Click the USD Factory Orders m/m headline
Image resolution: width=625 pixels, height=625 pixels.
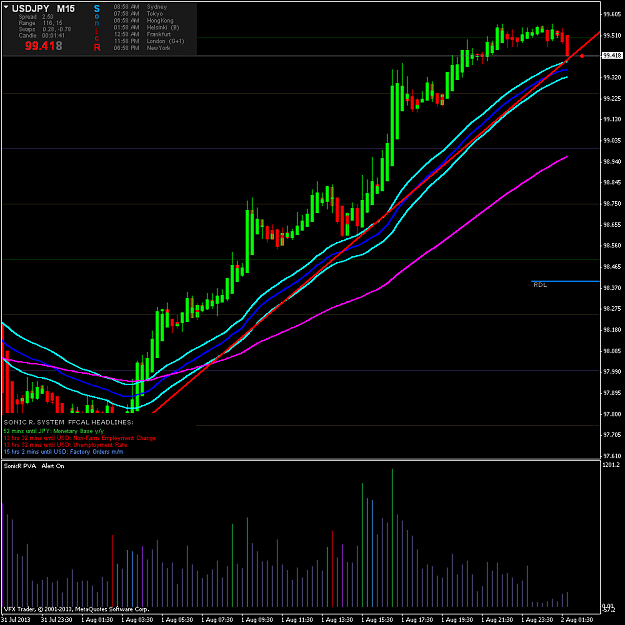[63, 452]
